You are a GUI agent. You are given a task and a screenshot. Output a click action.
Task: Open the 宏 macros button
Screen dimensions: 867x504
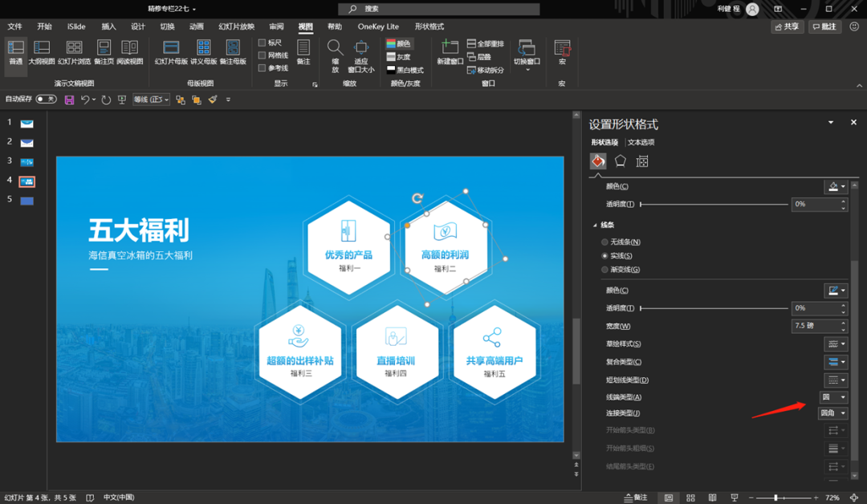point(562,52)
